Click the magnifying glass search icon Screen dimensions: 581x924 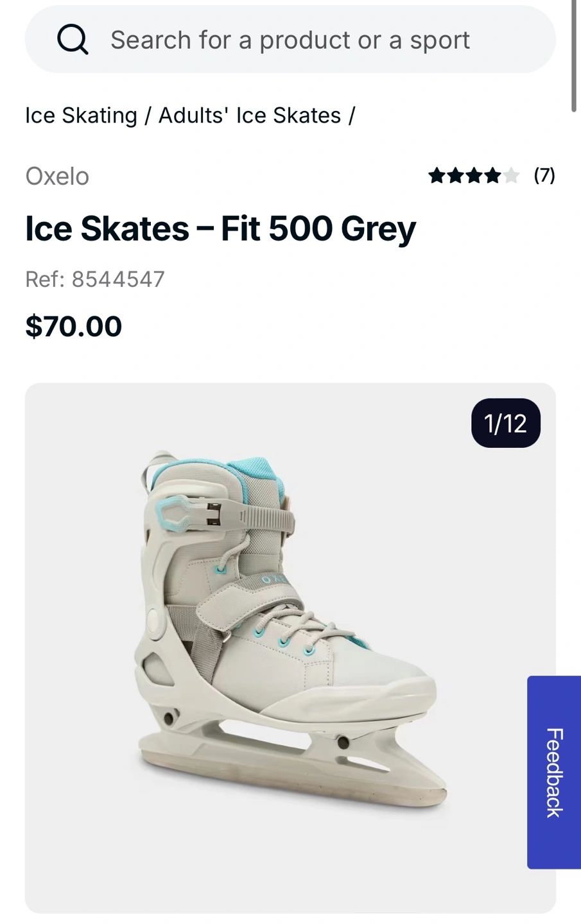point(73,40)
